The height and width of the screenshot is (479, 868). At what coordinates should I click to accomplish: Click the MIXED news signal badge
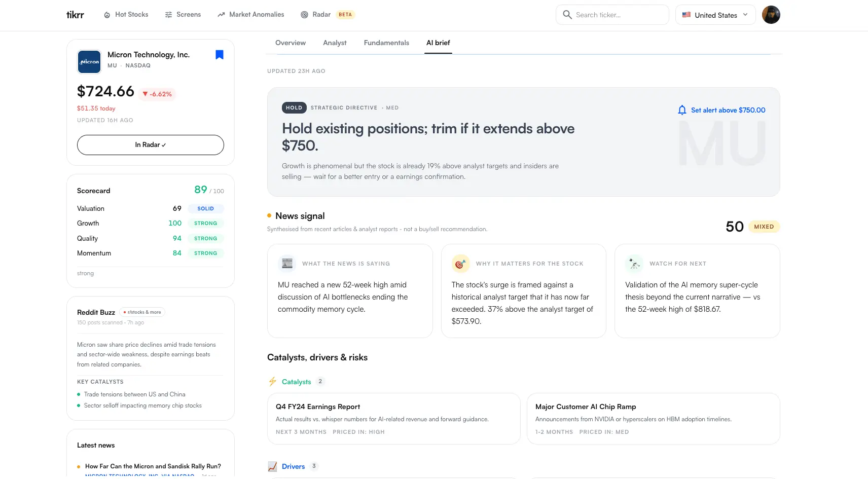click(x=764, y=227)
